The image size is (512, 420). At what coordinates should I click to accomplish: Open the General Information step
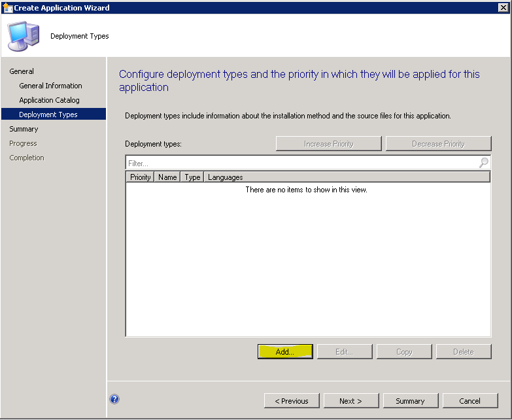(50, 86)
